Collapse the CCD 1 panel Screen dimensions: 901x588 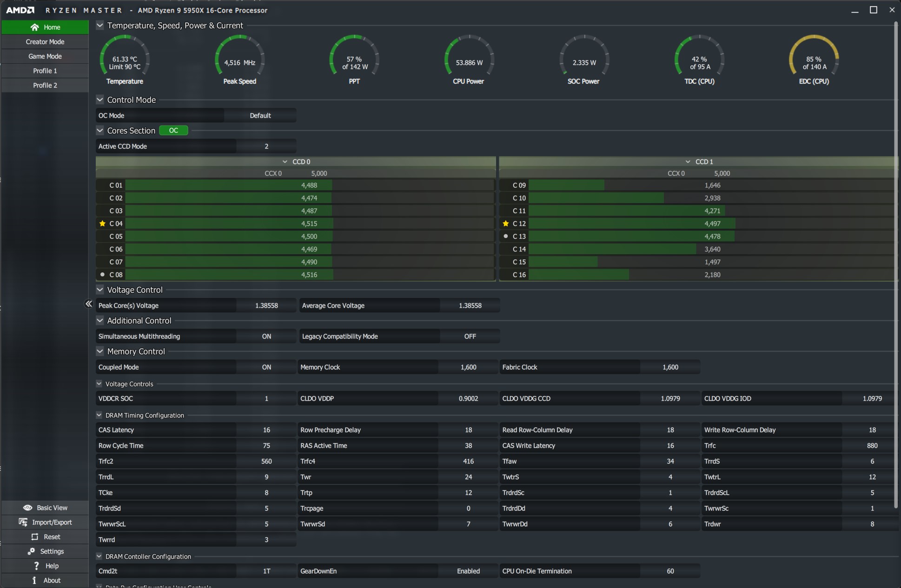[688, 161]
